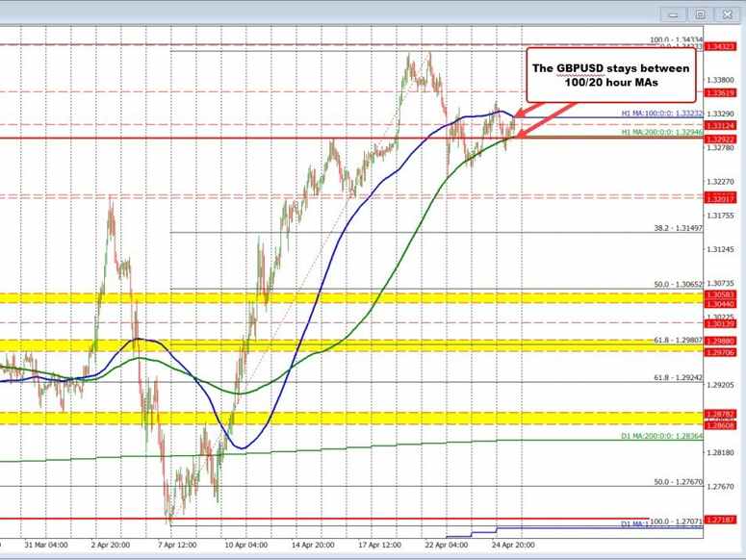
Task: Click the 31 Mar 04:00 time label
Action: (x=46, y=546)
